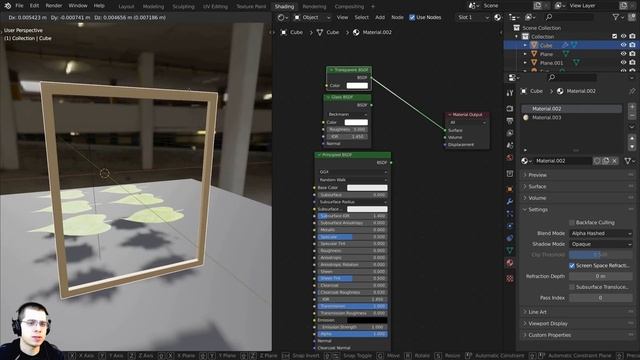
Task: Open the Object Constraints properties tab icon
Action: pos(510,238)
